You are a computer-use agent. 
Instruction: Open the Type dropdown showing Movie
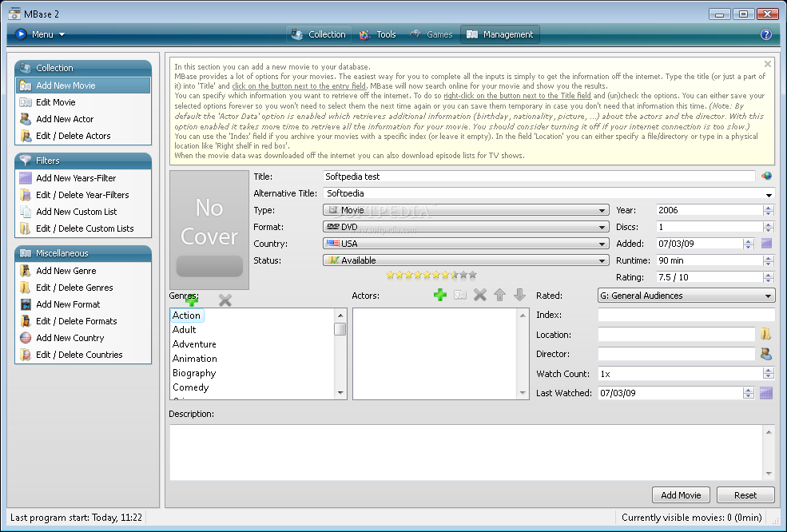466,210
